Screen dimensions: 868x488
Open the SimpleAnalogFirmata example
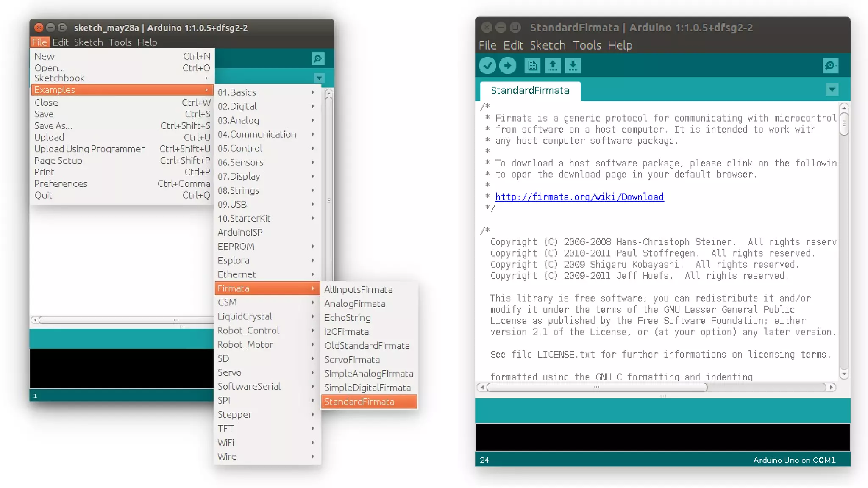369,373
